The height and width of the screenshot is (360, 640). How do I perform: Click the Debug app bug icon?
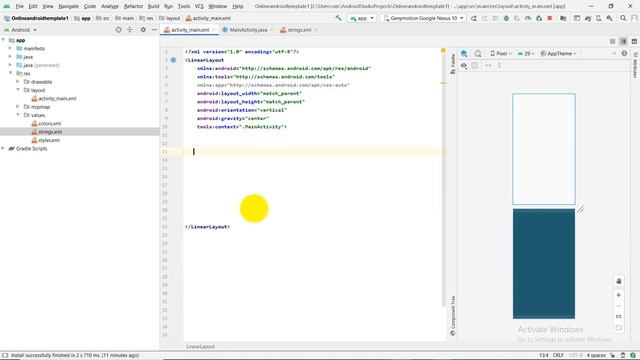(506, 18)
